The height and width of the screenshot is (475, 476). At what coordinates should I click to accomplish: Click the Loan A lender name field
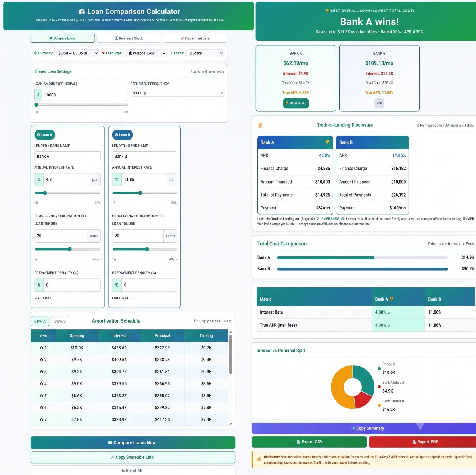67,156
